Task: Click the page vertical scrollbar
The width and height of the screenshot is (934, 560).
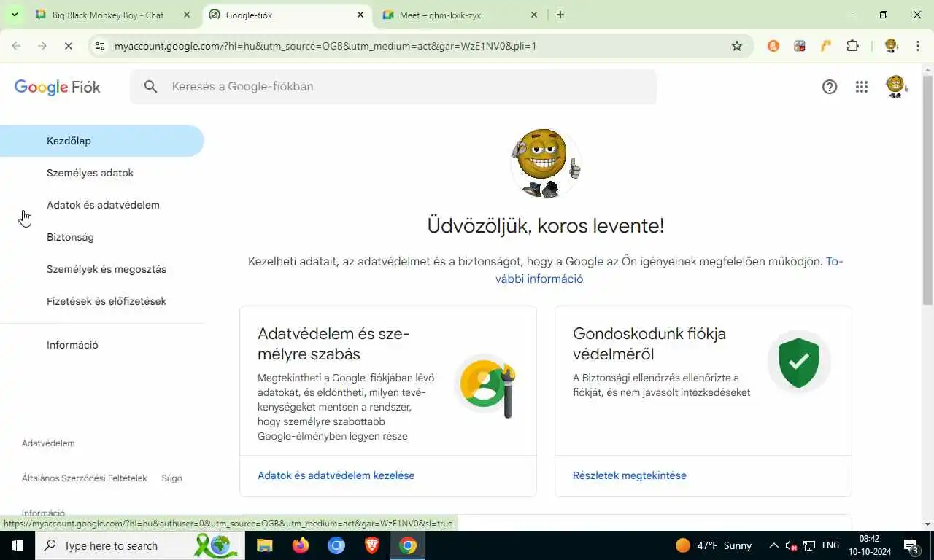Action: coord(927,190)
